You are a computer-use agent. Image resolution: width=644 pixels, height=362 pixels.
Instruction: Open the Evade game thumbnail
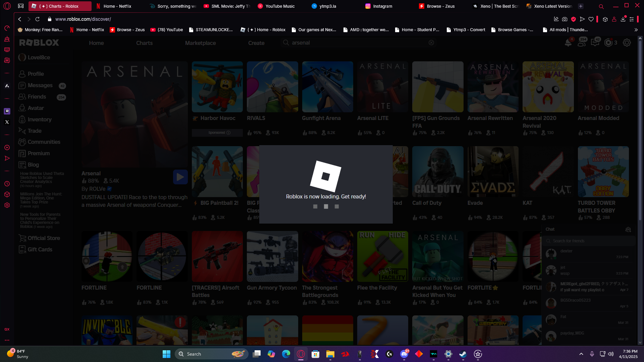pos(493,172)
